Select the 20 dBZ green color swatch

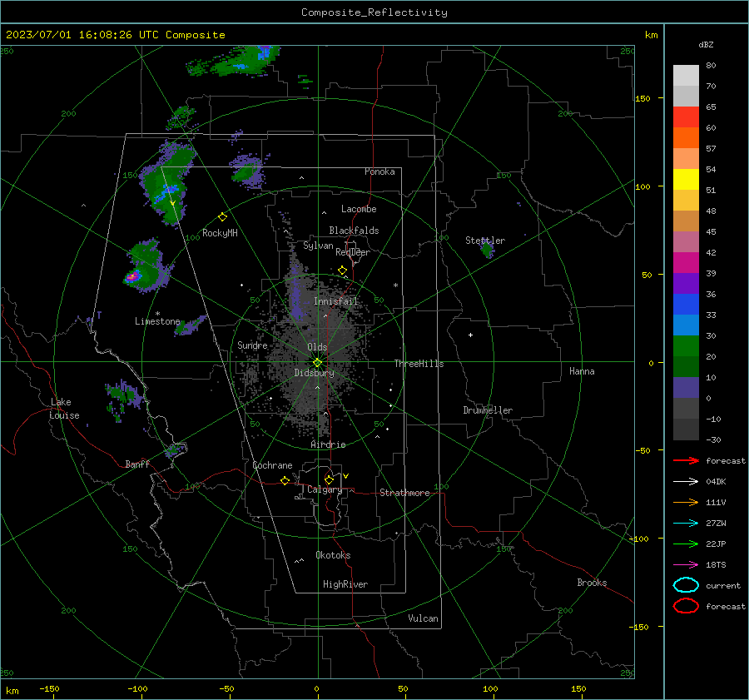686,346
